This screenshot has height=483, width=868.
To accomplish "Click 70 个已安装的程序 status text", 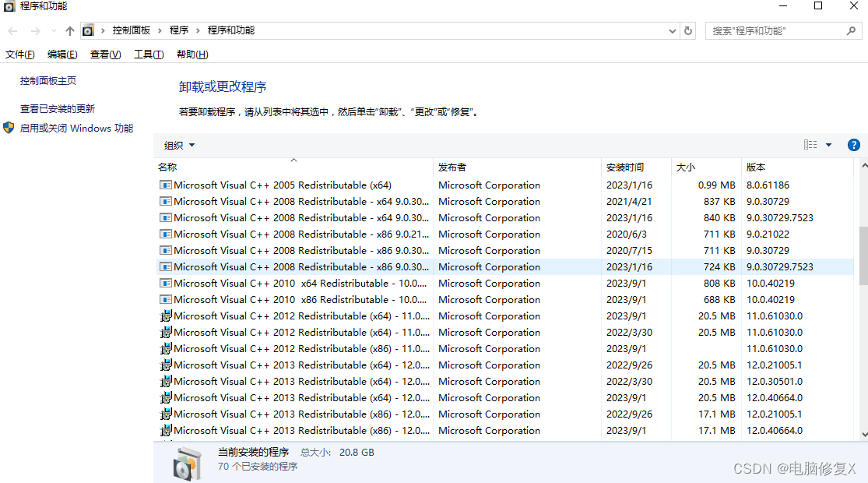I will [258, 467].
